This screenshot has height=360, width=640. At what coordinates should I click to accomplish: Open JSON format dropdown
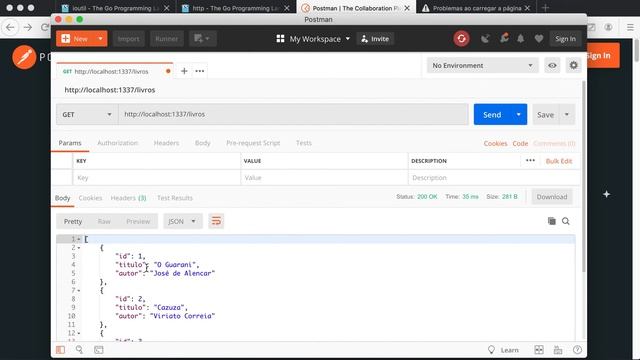182,221
